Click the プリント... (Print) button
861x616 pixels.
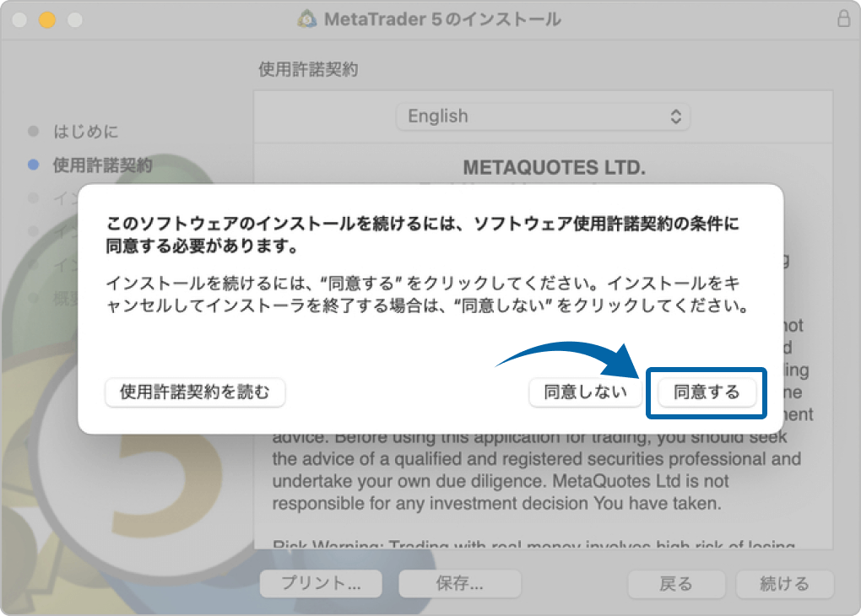coord(322,583)
